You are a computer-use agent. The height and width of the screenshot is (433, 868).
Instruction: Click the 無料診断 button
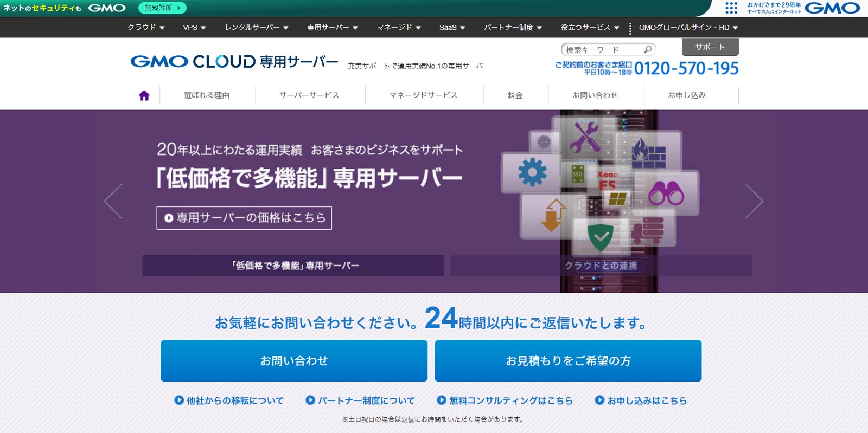coord(162,8)
